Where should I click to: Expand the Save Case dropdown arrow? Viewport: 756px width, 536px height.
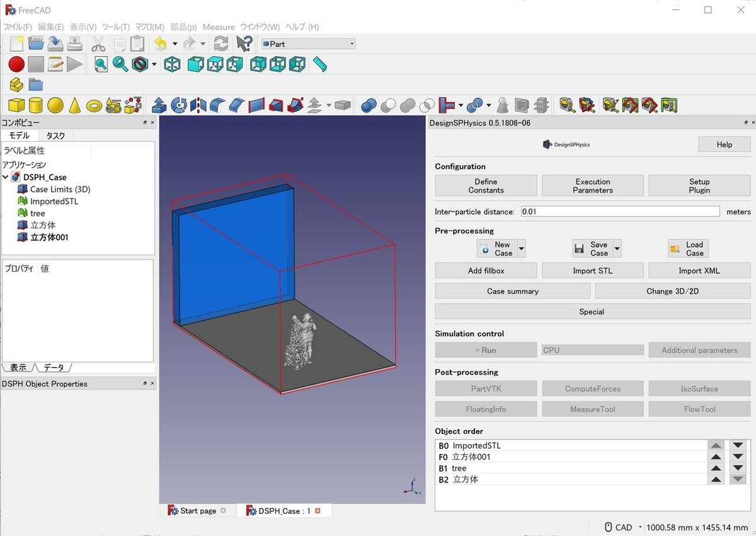click(x=617, y=249)
